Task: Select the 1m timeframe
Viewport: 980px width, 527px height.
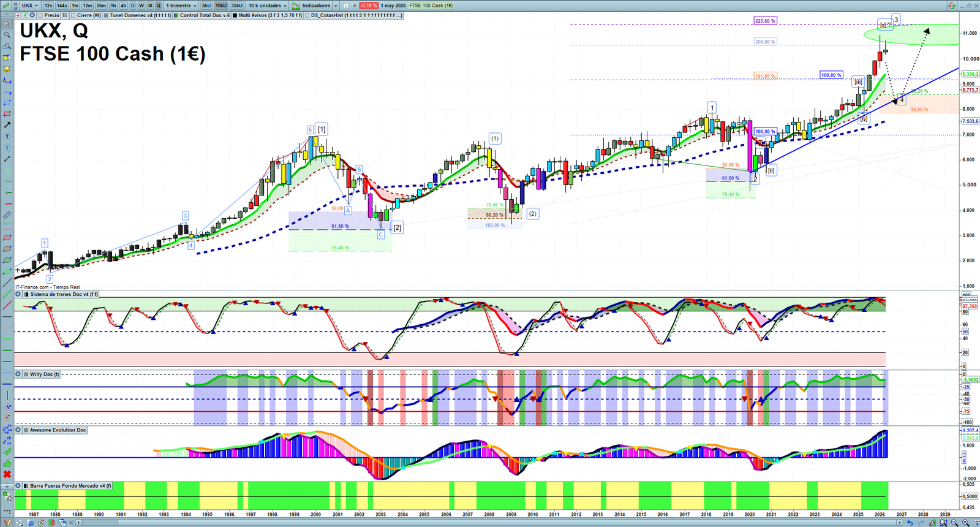Action: click(75, 6)
